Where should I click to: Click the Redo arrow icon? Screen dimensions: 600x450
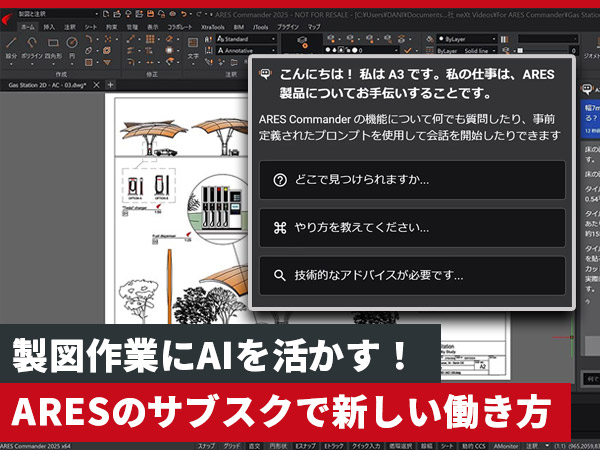click(199, 14)
